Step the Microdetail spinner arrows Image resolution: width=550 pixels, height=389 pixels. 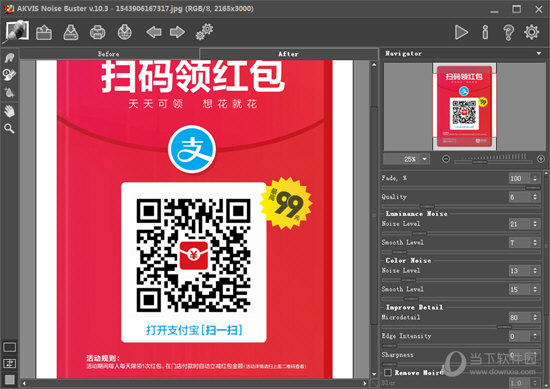point(535,317)
